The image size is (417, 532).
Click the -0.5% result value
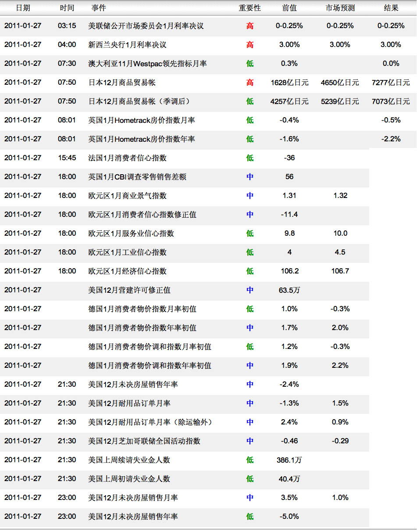(x=391, y=120)
